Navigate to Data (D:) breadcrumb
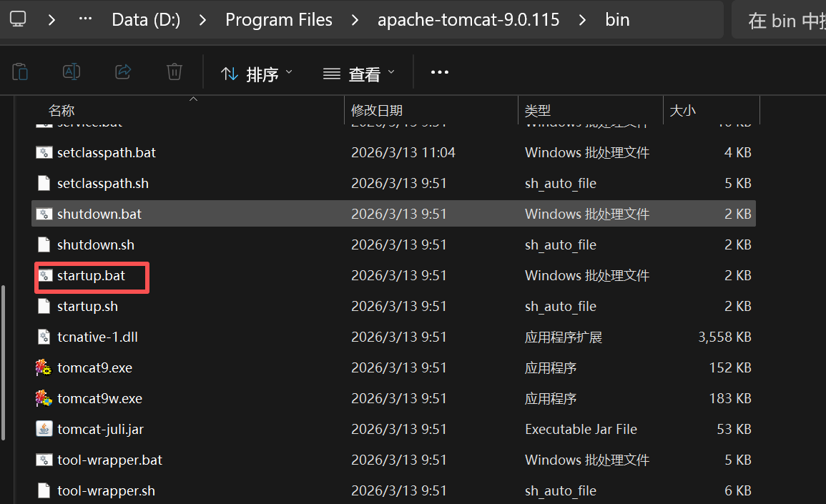The height and width of the screenshot is (504, 826). (146, 20)
